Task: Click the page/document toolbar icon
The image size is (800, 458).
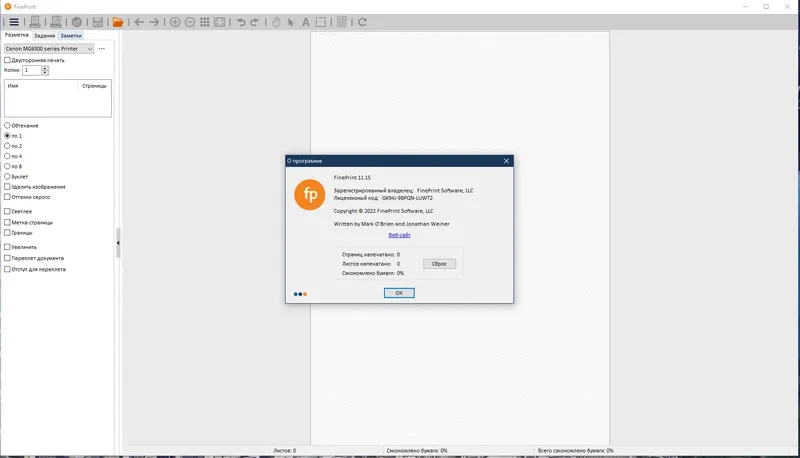Action: click(342, 22)
